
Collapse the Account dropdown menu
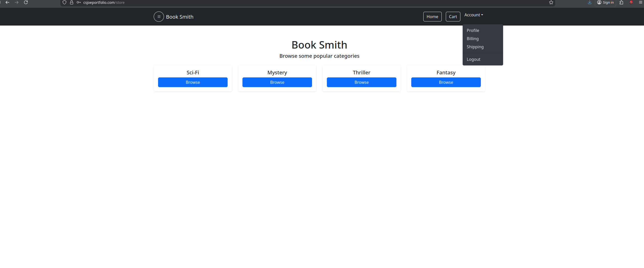473,15
